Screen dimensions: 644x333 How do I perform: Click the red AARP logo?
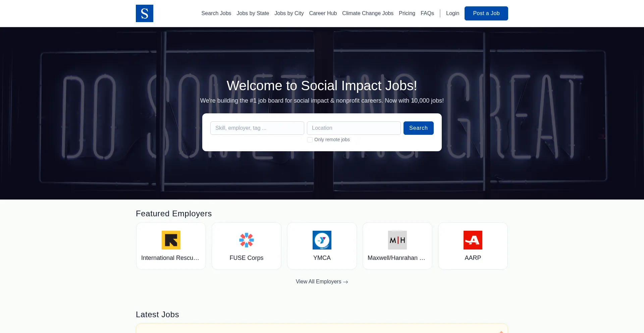[x=473, y=240]
